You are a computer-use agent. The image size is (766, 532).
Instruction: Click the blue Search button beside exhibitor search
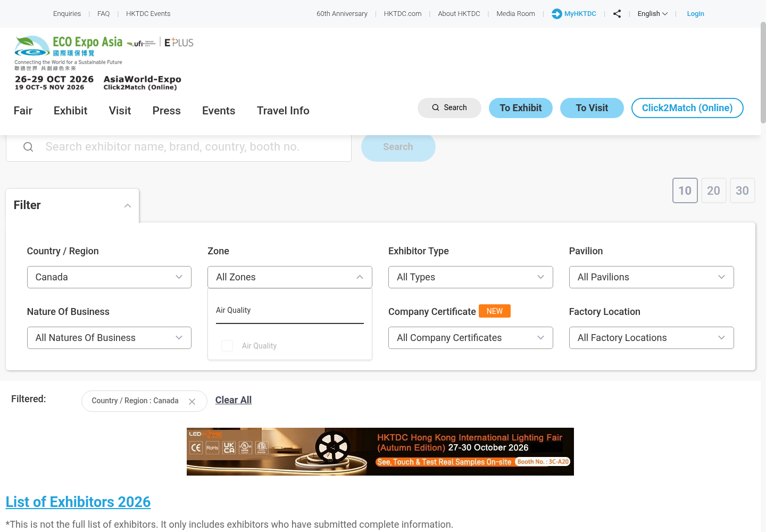pos(398,147)
